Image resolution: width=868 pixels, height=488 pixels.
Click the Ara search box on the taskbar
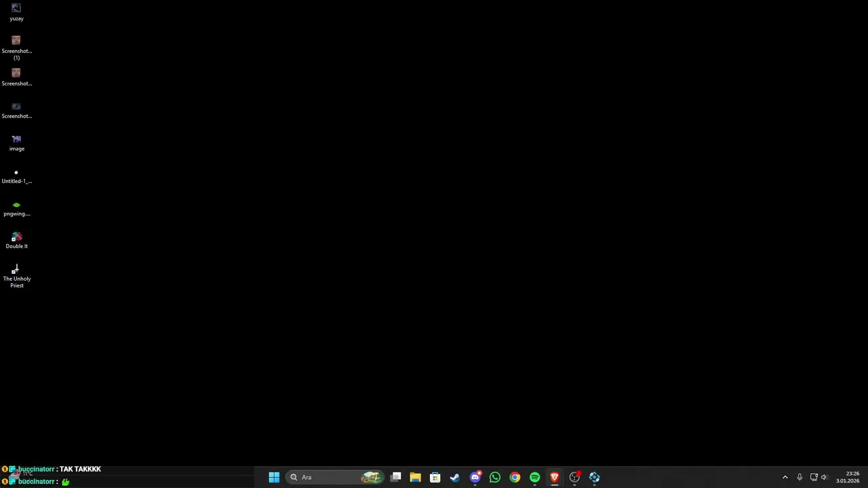coord(335,477)
